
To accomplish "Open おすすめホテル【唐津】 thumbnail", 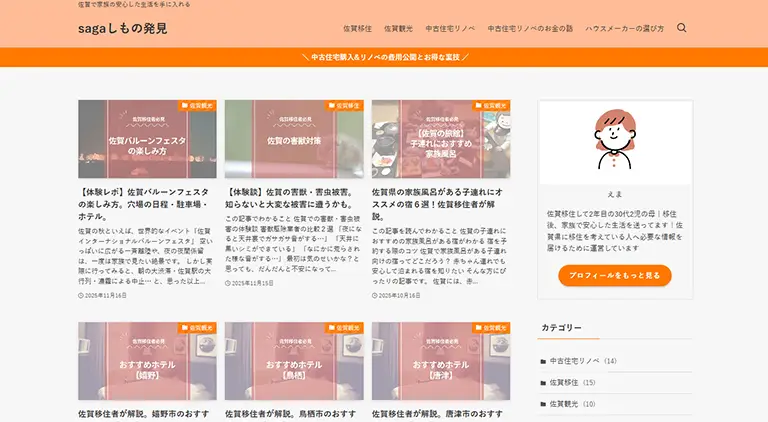I will coord(441,361).
